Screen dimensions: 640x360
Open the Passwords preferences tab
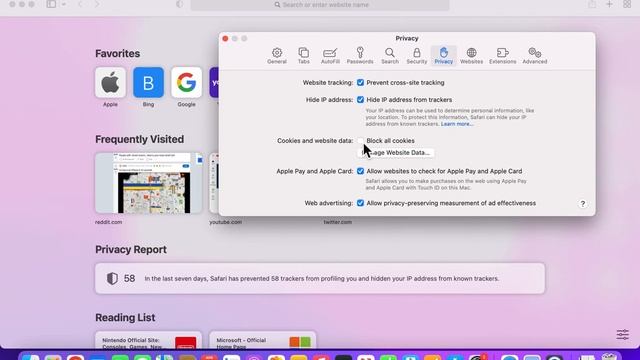coord(360,56)
